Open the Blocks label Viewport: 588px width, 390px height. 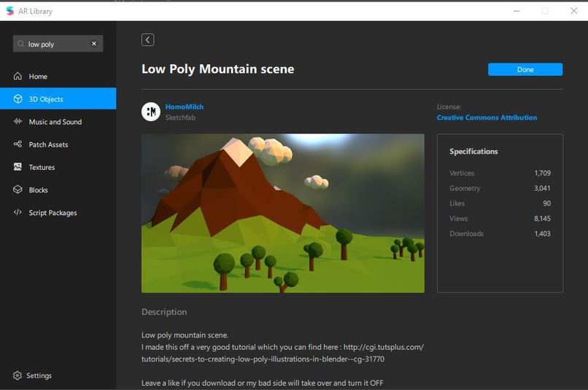(38, 190)
